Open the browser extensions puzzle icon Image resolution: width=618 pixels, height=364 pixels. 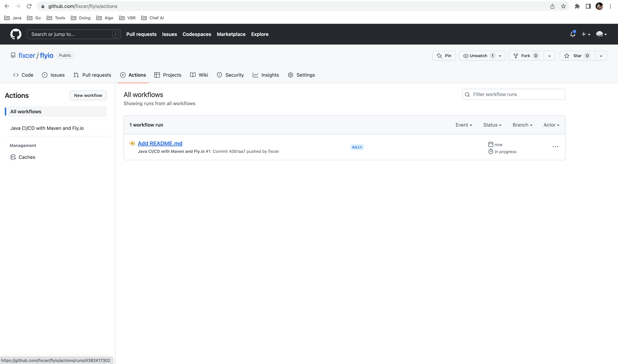point(577,6)
